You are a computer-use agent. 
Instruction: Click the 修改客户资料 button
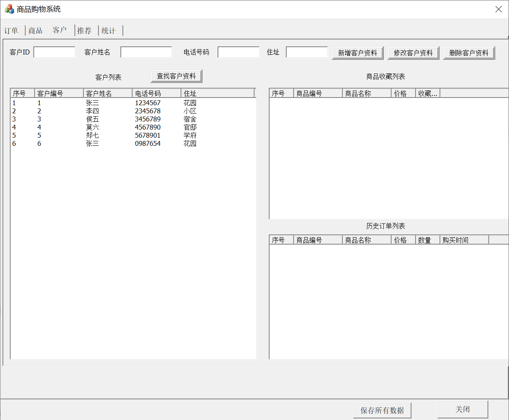tap(413, 53)
